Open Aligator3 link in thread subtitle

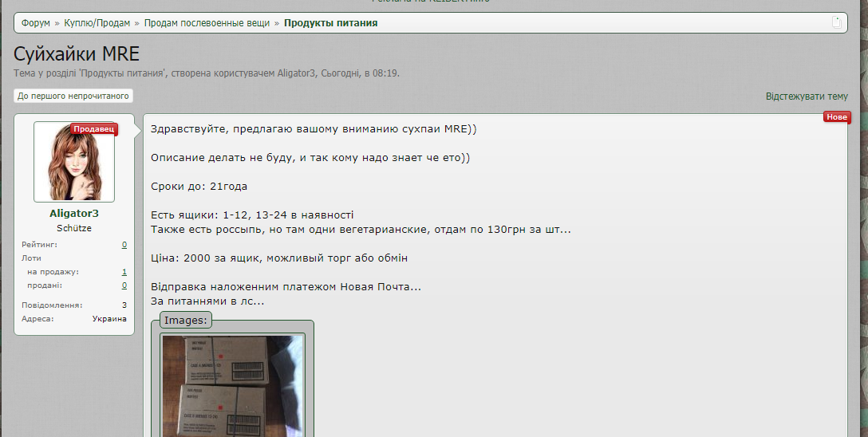tap(296, 73)
